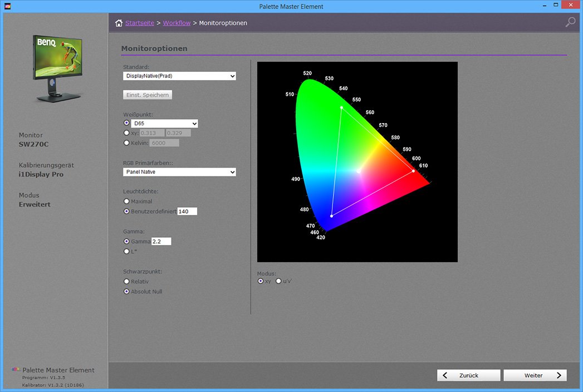Screen dimensions: 583x392
Task: Click the Erweitert mode label
Action: pos(35,204)
